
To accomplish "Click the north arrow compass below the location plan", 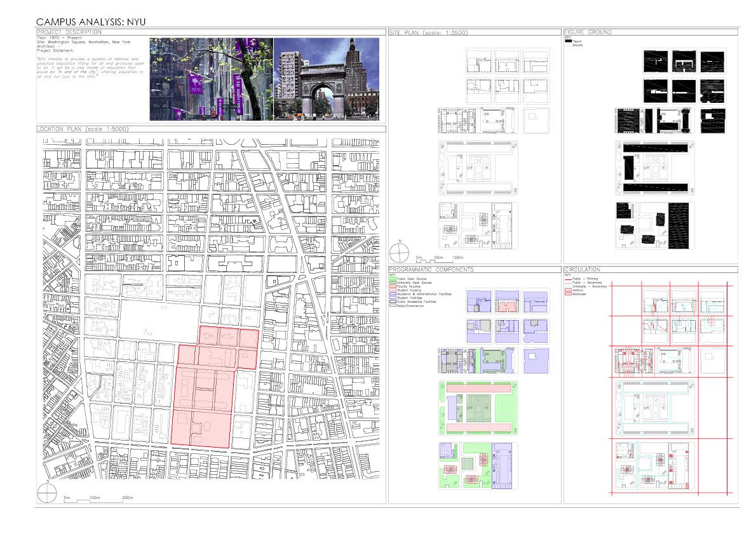I will [47, 493].
